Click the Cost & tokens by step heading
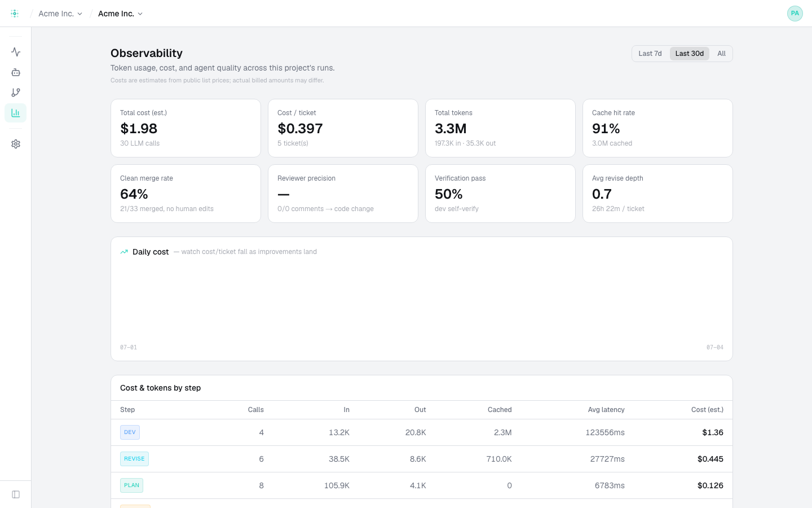Image resolution: width=812 pixels, height=508 pixels. 160,388
